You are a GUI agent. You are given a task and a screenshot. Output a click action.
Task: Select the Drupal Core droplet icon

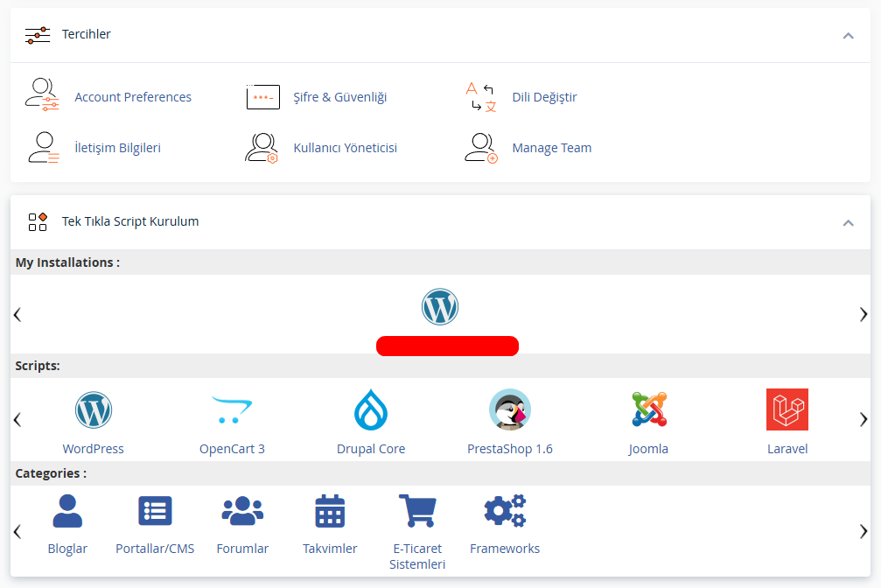click(371, 409)
